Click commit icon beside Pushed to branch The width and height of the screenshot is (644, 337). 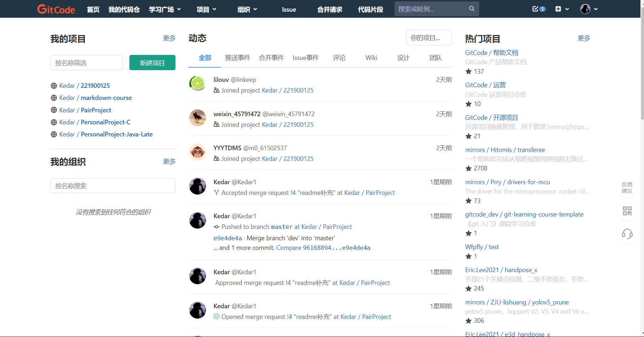[x=217, y=227]
